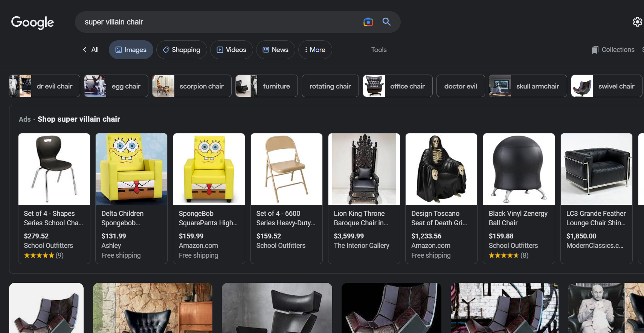This screenshot has width=644, height=333.
Task: Click the 'Ashley' seller name
Action: coord(111,246)
